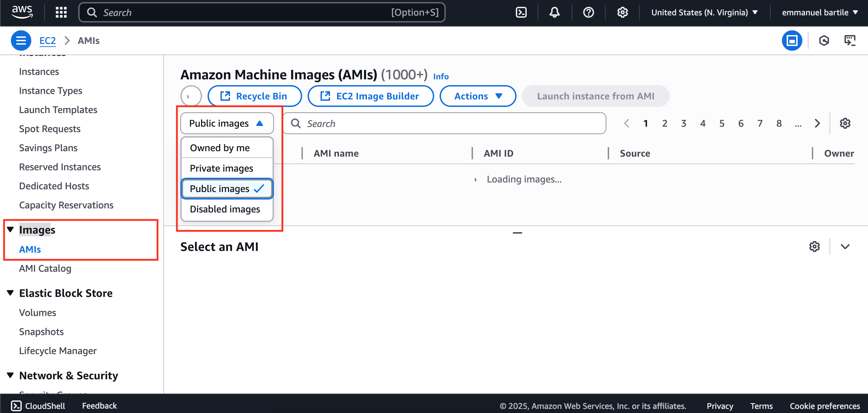The image size is (868, 413).
Task: Select the Public images option with checkmark
Action: coord(219,189)
